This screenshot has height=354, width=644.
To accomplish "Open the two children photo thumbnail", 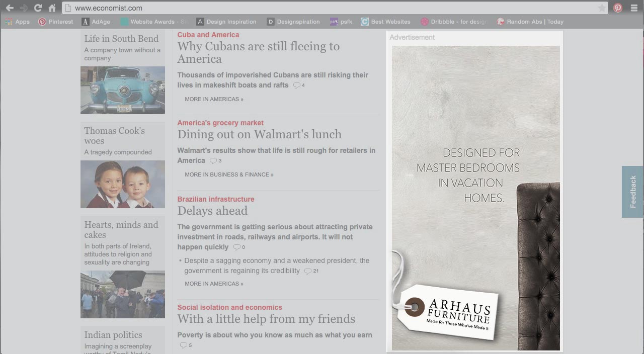I will (x=123, y=184).
